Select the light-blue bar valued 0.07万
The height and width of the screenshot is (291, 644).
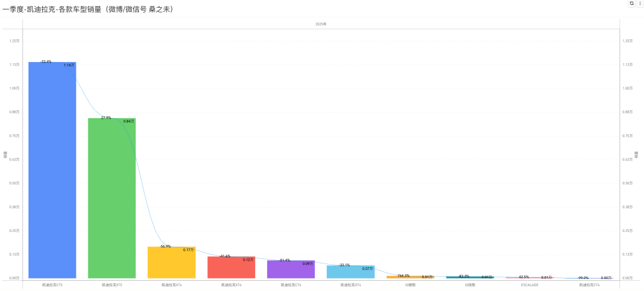pos(351,272)
